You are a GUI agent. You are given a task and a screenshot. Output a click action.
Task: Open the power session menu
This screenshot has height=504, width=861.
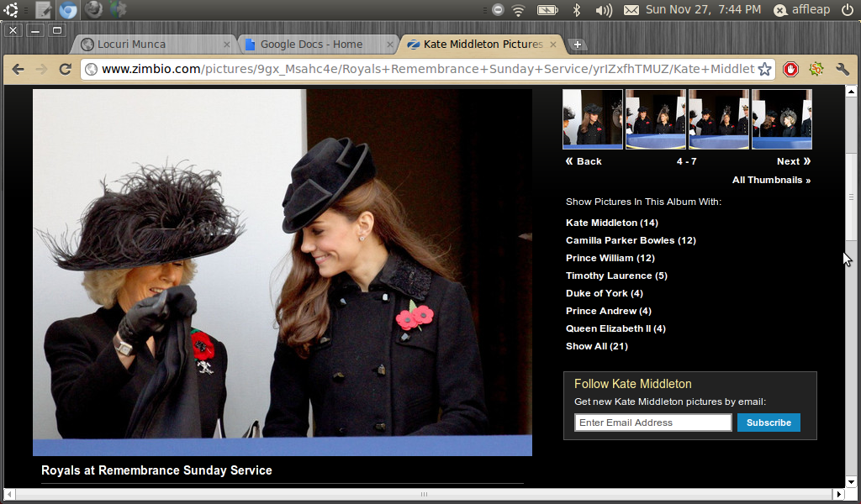click(x=848, y=9)
